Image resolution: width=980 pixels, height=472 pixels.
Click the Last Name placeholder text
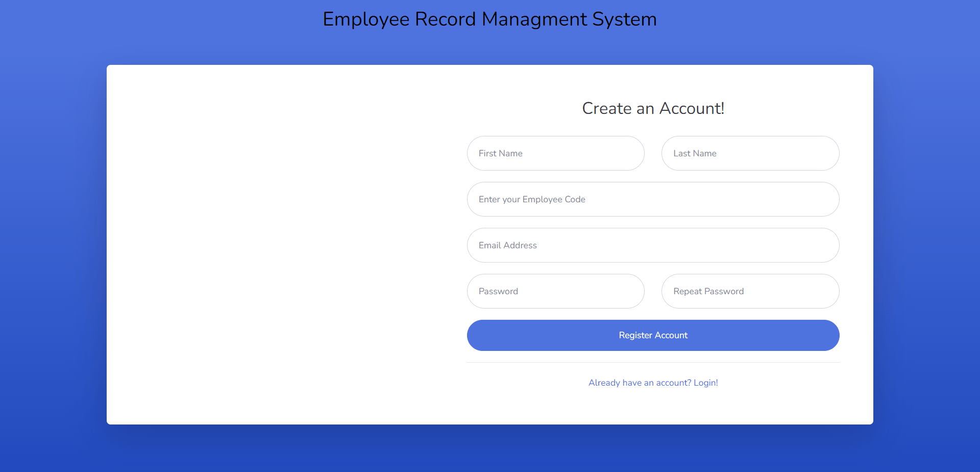click(695, 153)
